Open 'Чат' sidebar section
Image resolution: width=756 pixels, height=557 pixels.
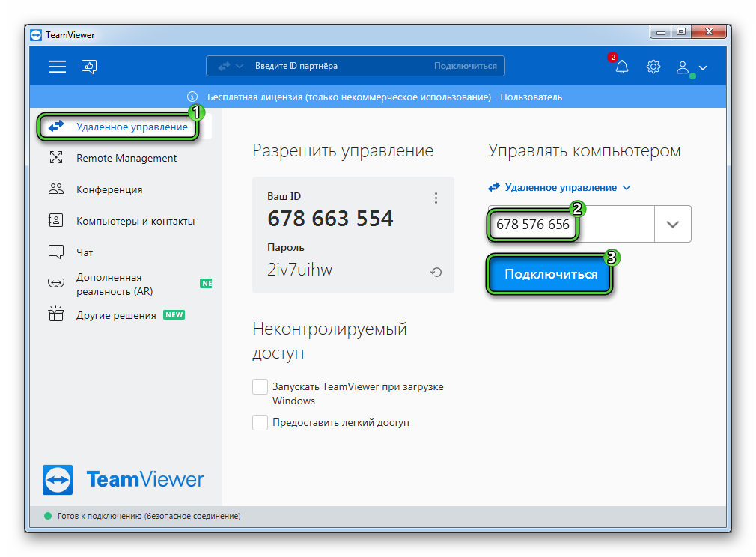[x=85, y=252]
